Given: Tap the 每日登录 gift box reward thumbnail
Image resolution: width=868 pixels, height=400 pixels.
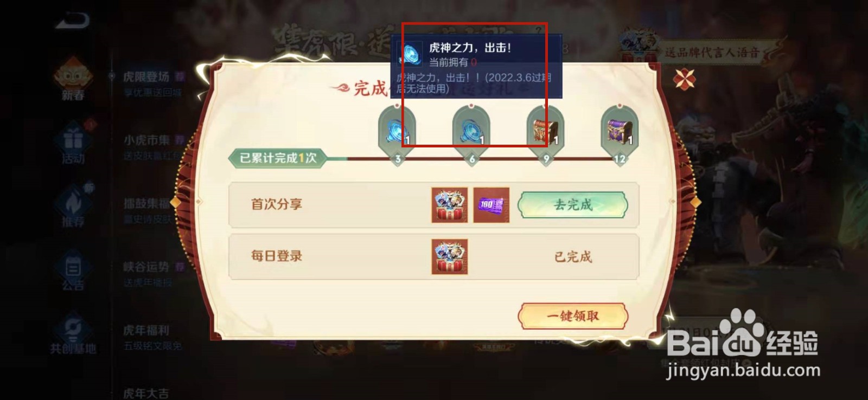Looking at the screenshot, I should 450,257.
